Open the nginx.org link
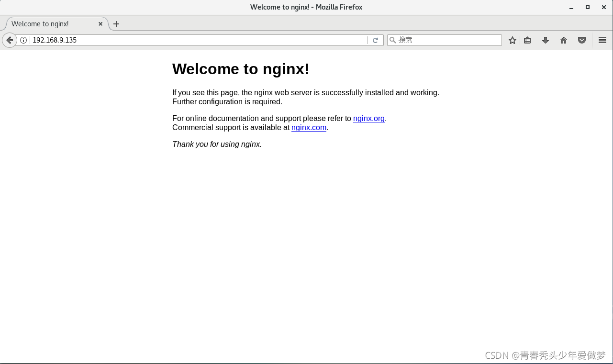 pos(369,119)
